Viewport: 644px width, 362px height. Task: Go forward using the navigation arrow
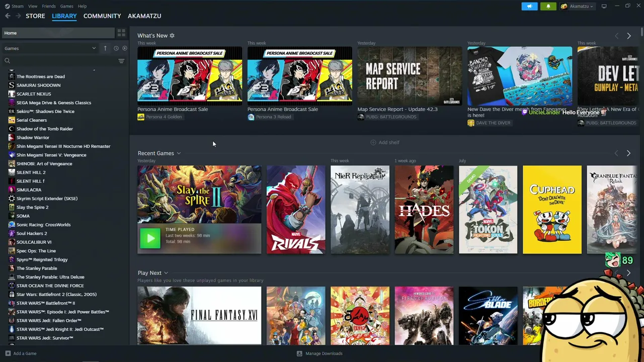click(18, 16)
